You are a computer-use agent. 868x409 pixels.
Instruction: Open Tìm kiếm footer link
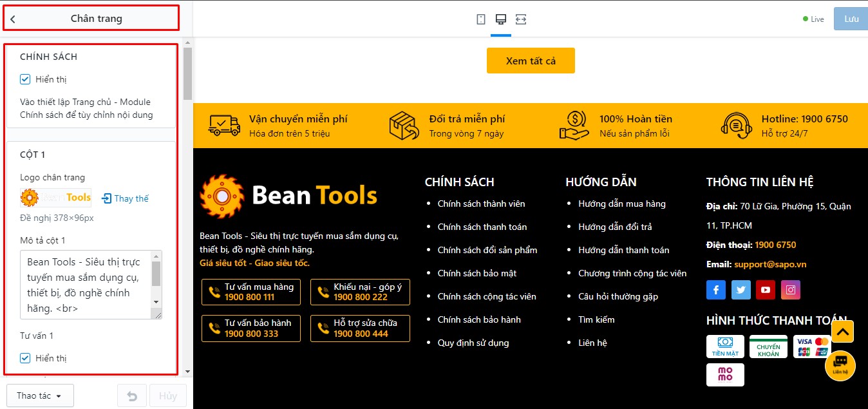(596, 319)
